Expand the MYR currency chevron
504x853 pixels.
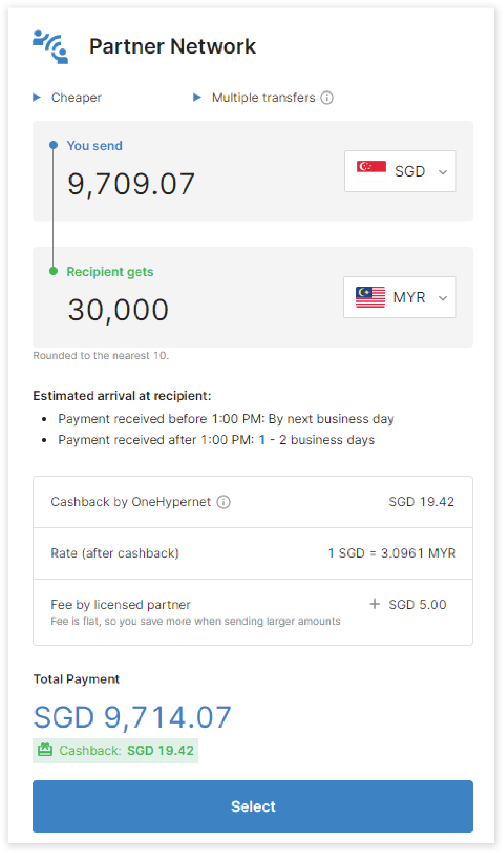[x=442, y=298]
